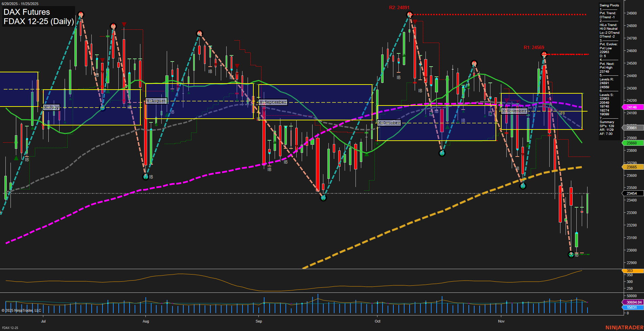Select the R2: 24891 pivot circle marker
The width and height of the screenshot is (644, 331).
click(410, 14)
